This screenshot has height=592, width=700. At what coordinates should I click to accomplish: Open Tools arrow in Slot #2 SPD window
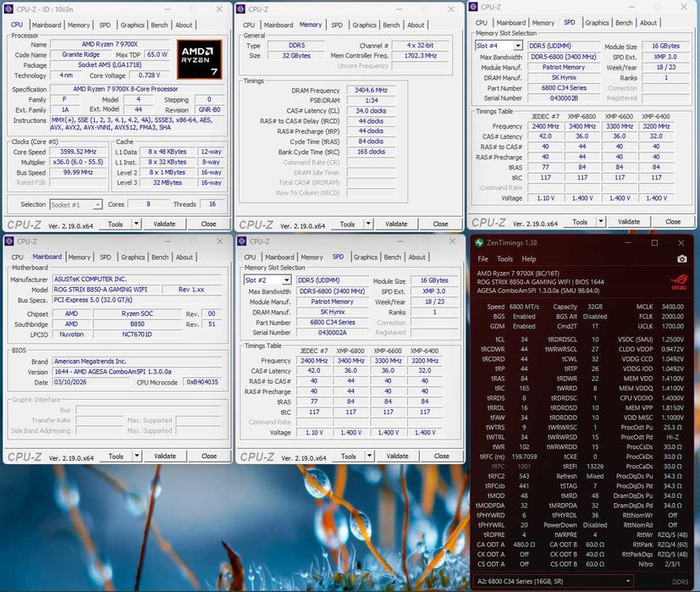pyautogui.click(x=369, y=456)
